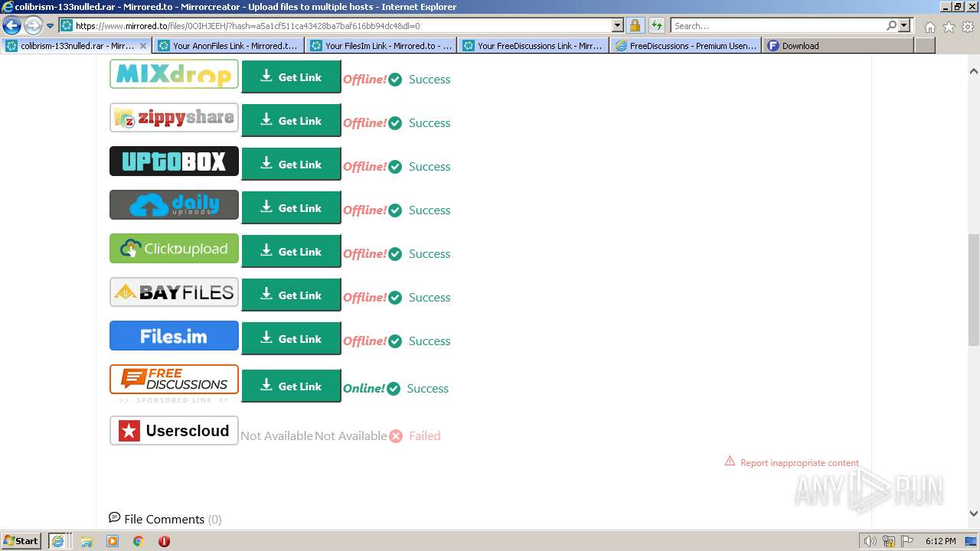This screenshot has width=980, height=551.
Task: Refresh the page with the refresh icon
Action: tap(656, 25)
